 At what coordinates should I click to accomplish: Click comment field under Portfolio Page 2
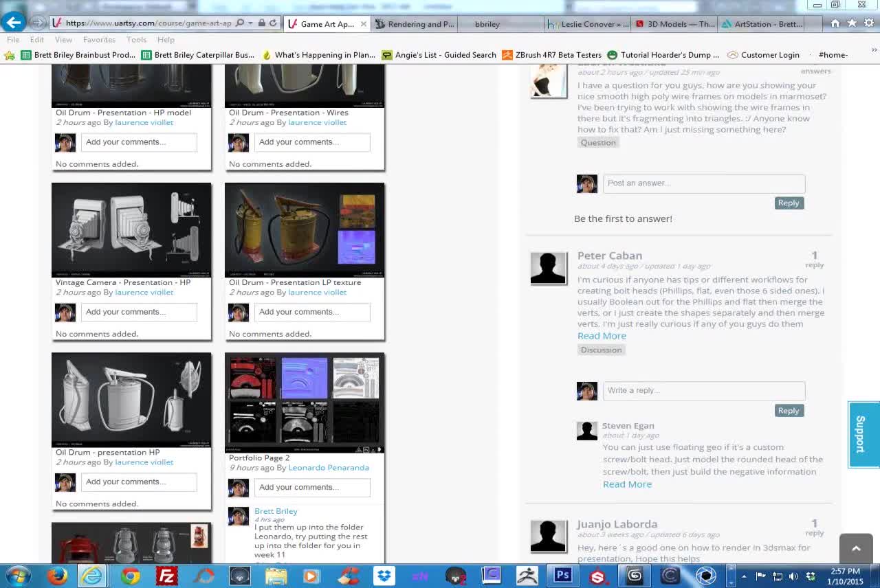pos(312,488)
